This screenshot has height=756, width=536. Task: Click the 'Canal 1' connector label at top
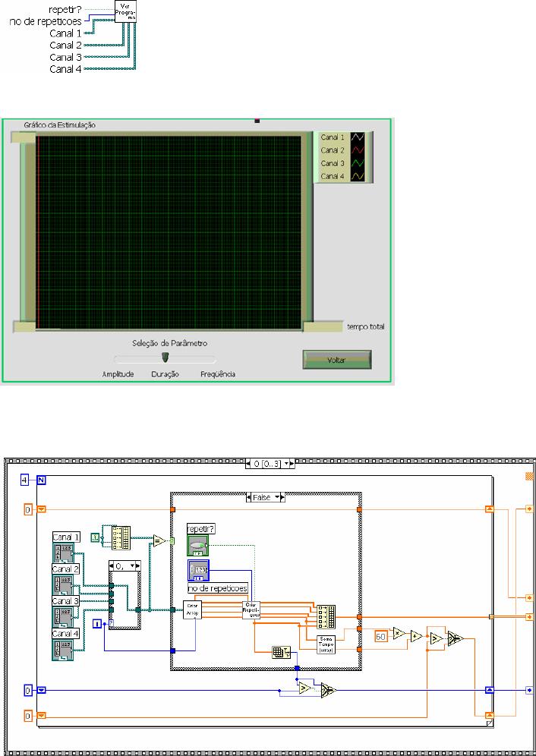65,33
